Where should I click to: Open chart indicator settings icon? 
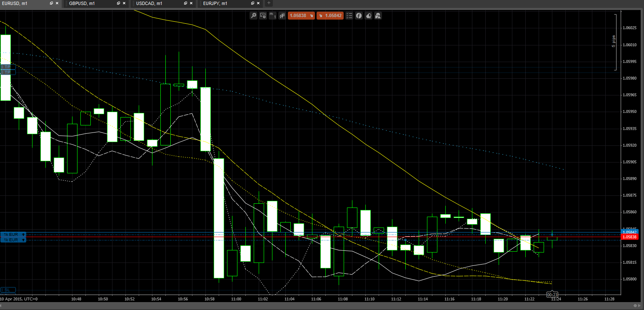click(x=263, y=16)
